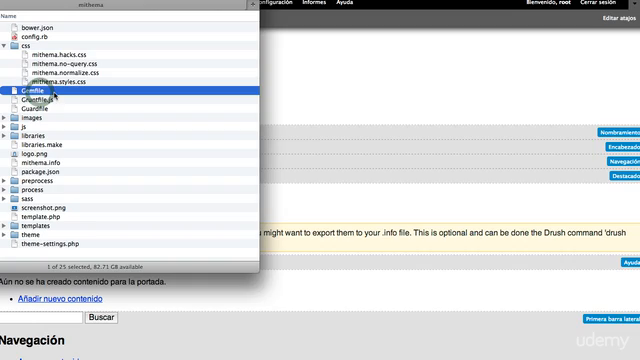Click the css folder icon
The width and height of the screenshot is (640, 360).
(14, 46)
